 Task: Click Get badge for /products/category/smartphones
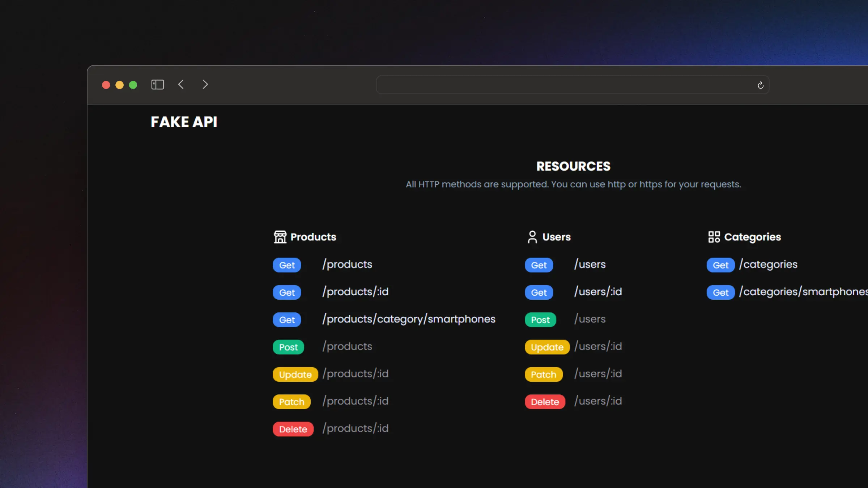(287, 320)
